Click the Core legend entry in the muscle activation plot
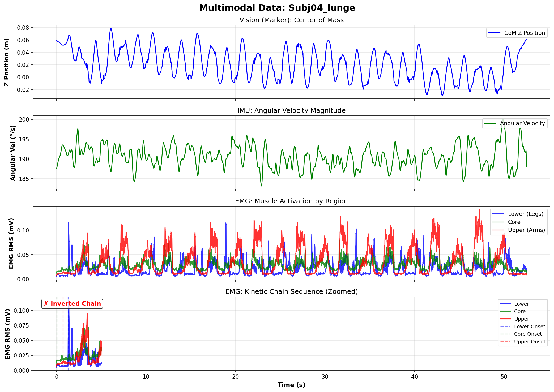This screenshot has width=554, height=392. point(514,222)
